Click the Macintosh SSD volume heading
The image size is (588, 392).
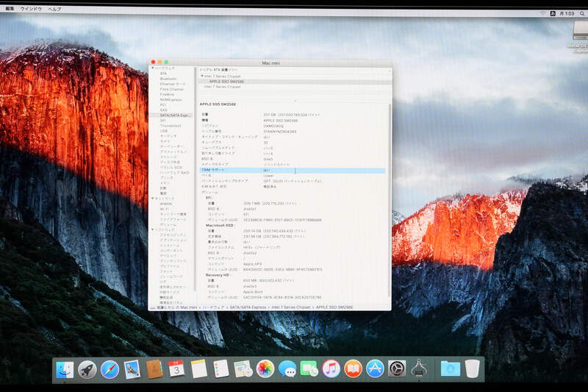pos(220,226)
